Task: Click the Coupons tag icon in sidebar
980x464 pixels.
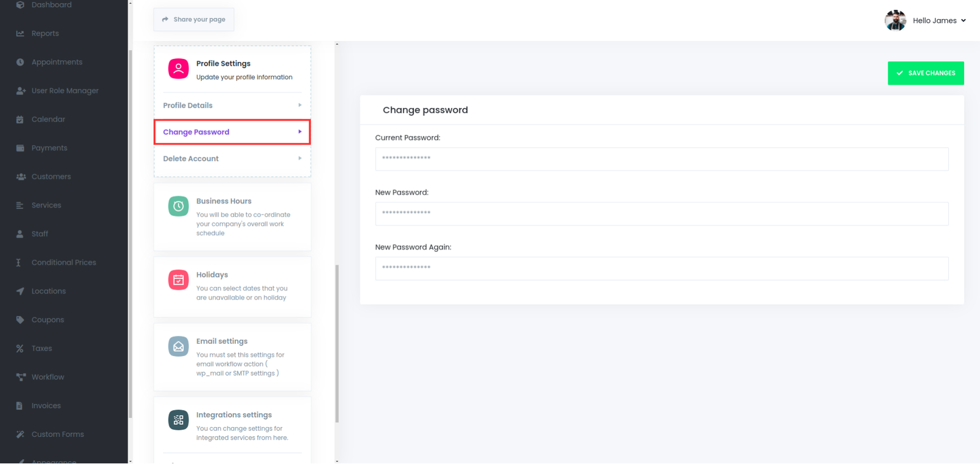Action: (x=20, y=320)
